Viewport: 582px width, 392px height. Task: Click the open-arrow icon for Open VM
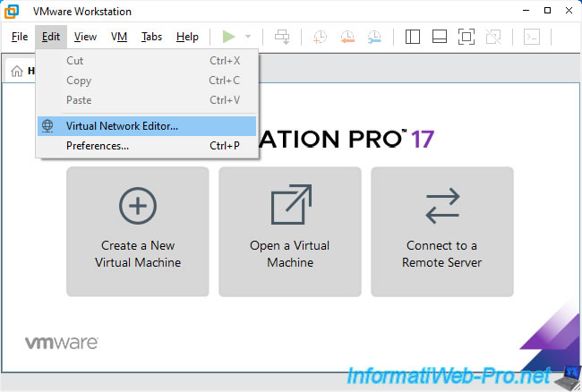click(291, 204)
